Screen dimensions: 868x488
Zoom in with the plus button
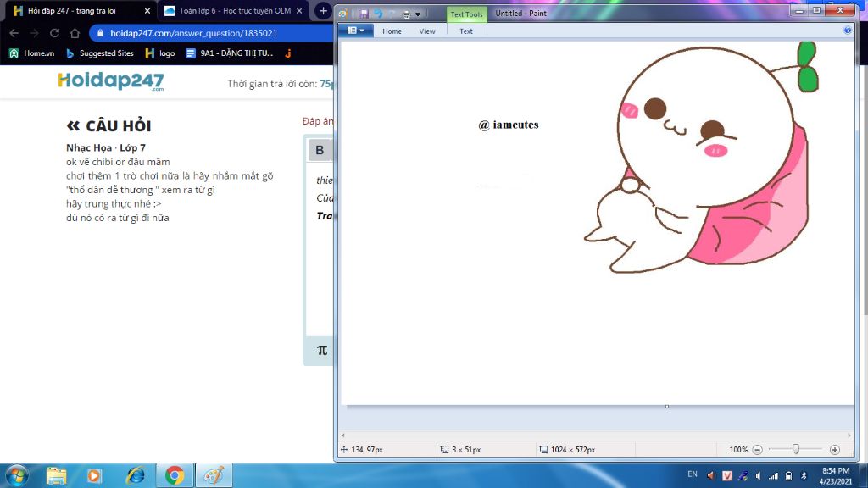coord(835,450)
